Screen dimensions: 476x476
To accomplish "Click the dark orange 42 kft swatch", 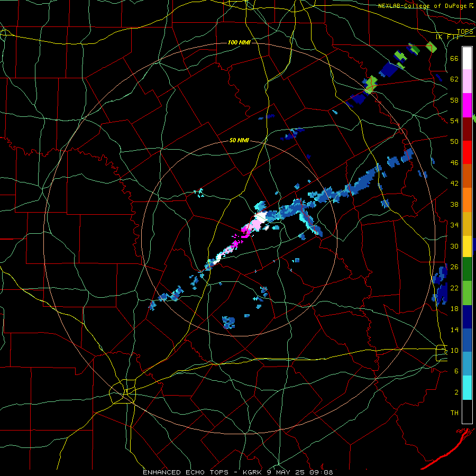I will point(467,176).
